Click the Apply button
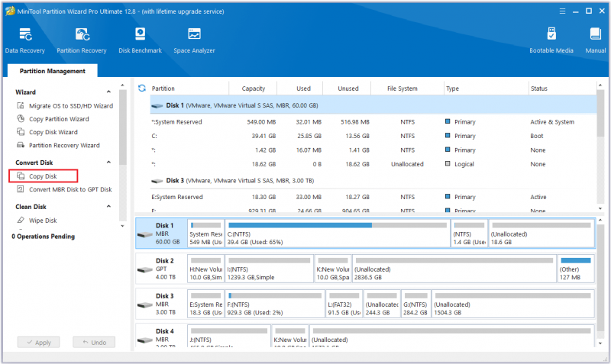611x364 pixels. click(39, 342)
